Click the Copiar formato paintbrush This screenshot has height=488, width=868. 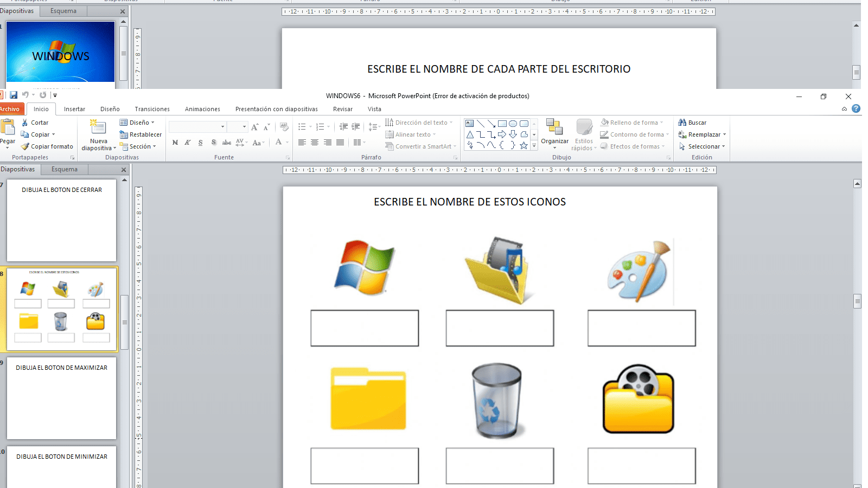click(25, 146)
